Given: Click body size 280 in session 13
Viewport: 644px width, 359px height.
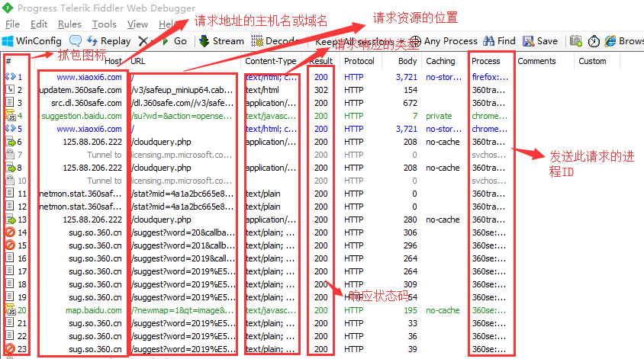Looking at the screenshot, I should (x=410, y=220).
